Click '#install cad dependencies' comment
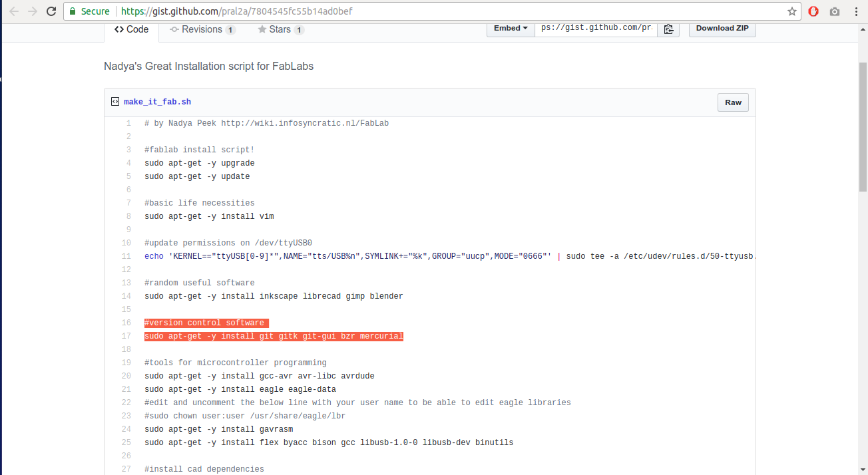868x475 pixels. [x=204, y=469]
